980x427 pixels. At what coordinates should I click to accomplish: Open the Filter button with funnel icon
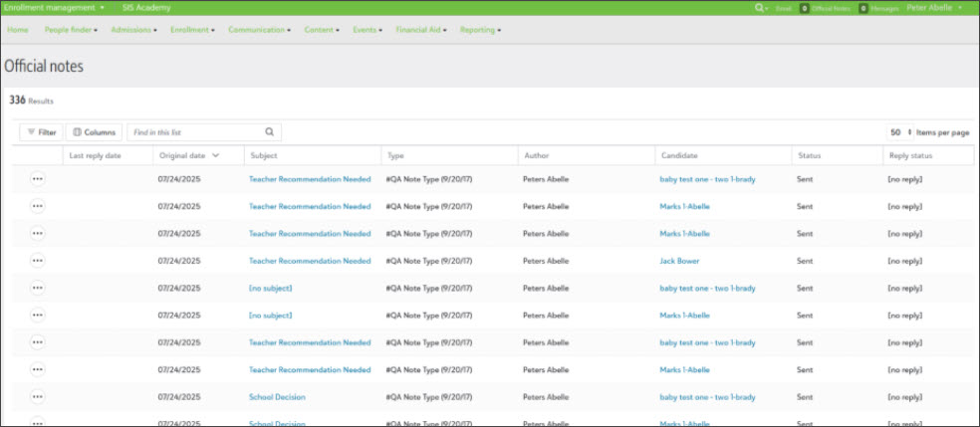coord(41,132)
